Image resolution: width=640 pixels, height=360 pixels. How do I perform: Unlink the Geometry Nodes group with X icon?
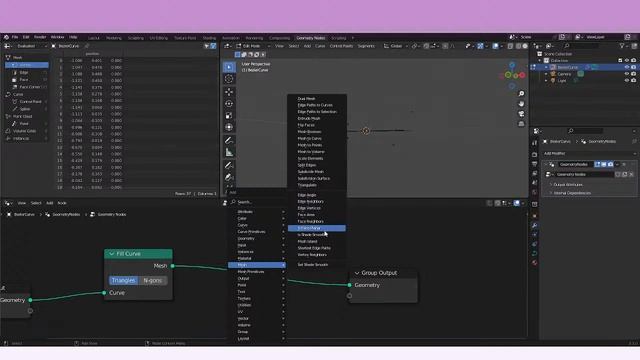click(631, 174)
